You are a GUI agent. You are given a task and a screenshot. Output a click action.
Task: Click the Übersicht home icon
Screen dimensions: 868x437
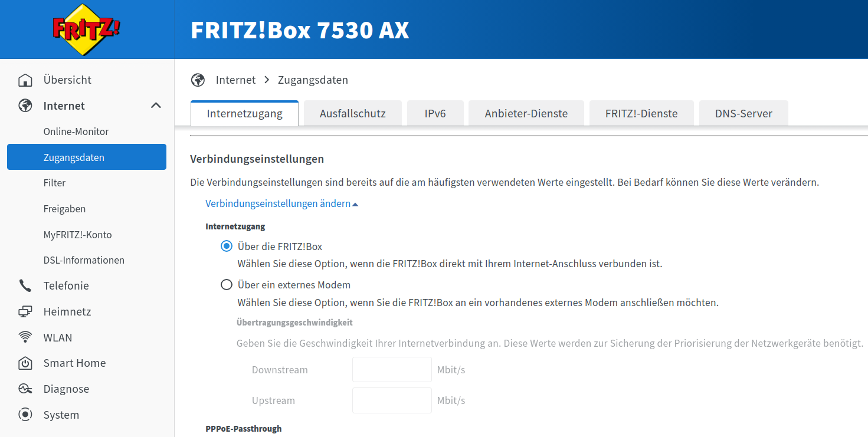click(25, 80)
